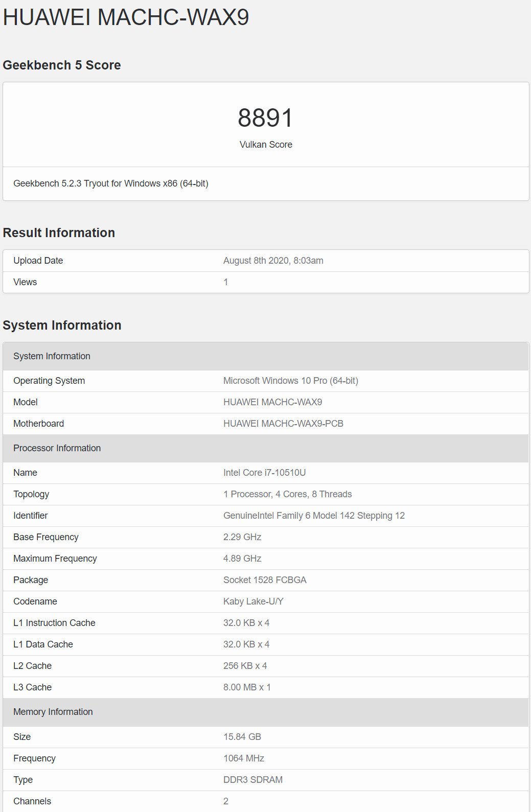Click the Identifier label
Screen dimensions: 531x812
click(31, 516)
